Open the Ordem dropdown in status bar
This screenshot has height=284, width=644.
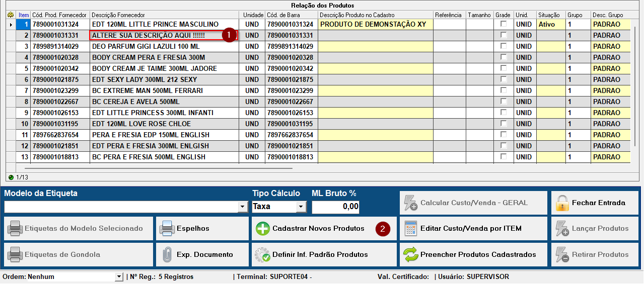pos(119,277)
